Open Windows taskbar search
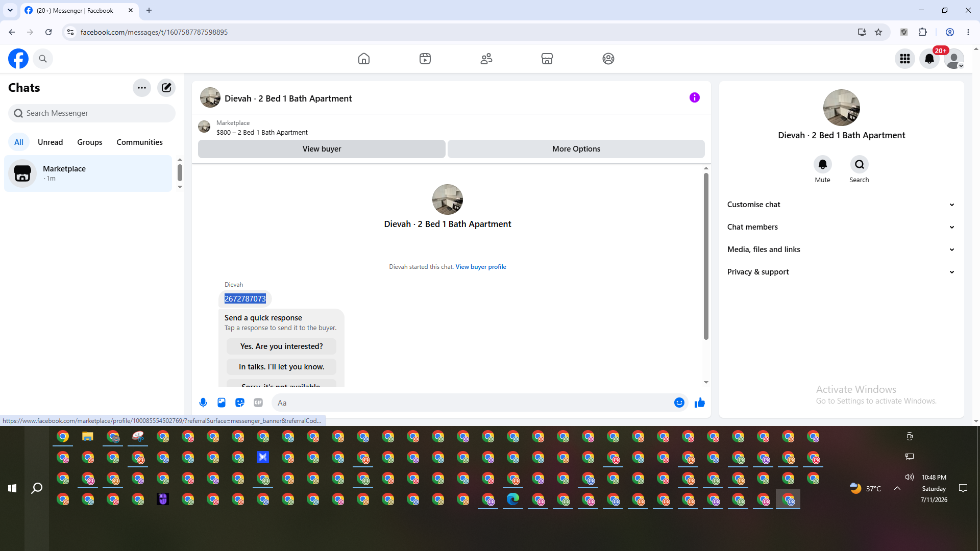This screenshot has width=980, height=551. point(37,489)
